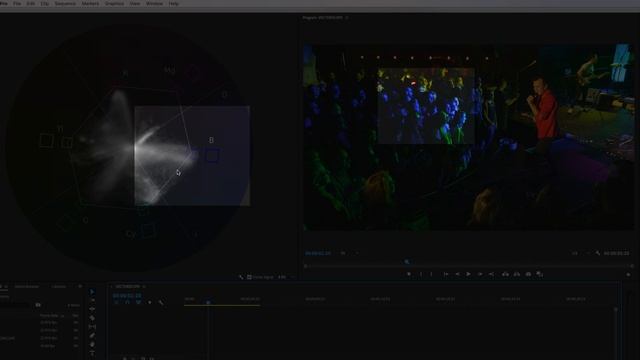The width and height of the screenshot is (640, 360).
Task: Click the Program monitor scrub bar playhead
Action: click(407, 262)
